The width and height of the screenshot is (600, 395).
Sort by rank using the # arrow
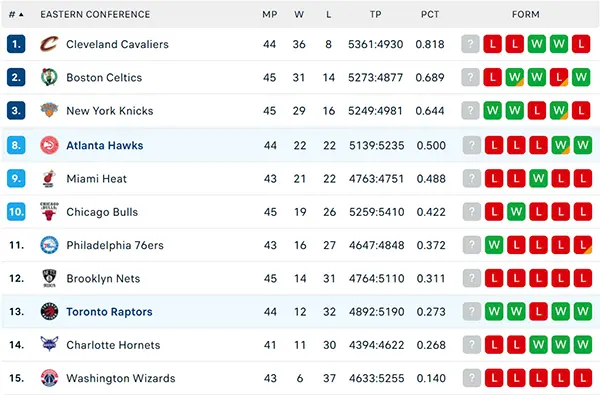[x=16, y=15]
